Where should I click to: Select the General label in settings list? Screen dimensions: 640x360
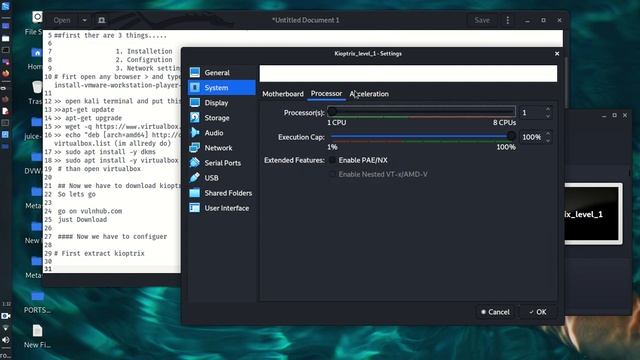pos(217,73)
